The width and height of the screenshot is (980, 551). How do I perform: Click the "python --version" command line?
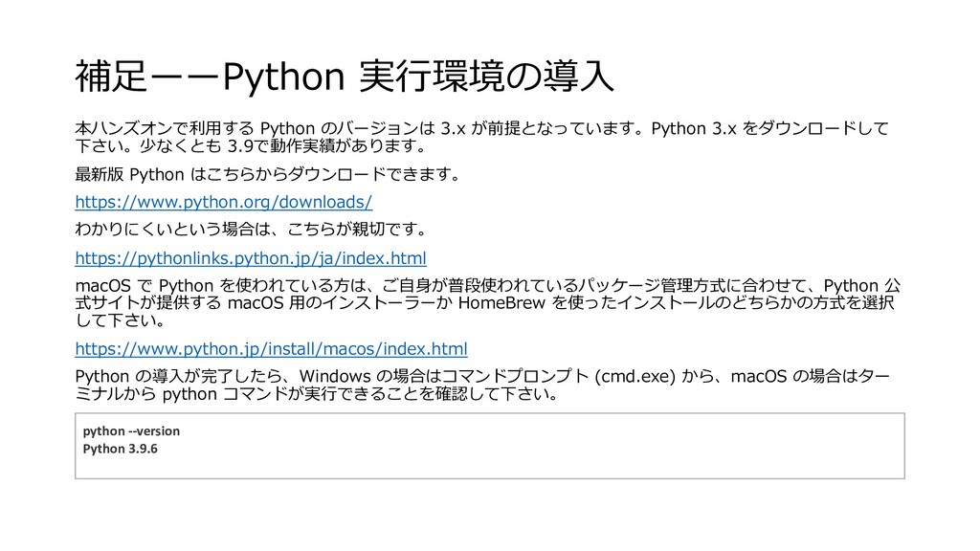tap(131, 430)
